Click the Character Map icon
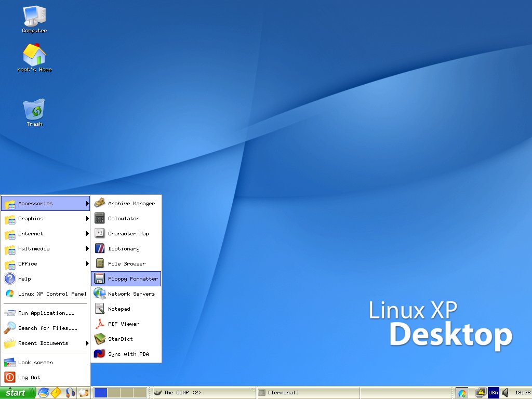Screen dimensions: 532x399 click(x=100, y=233)
